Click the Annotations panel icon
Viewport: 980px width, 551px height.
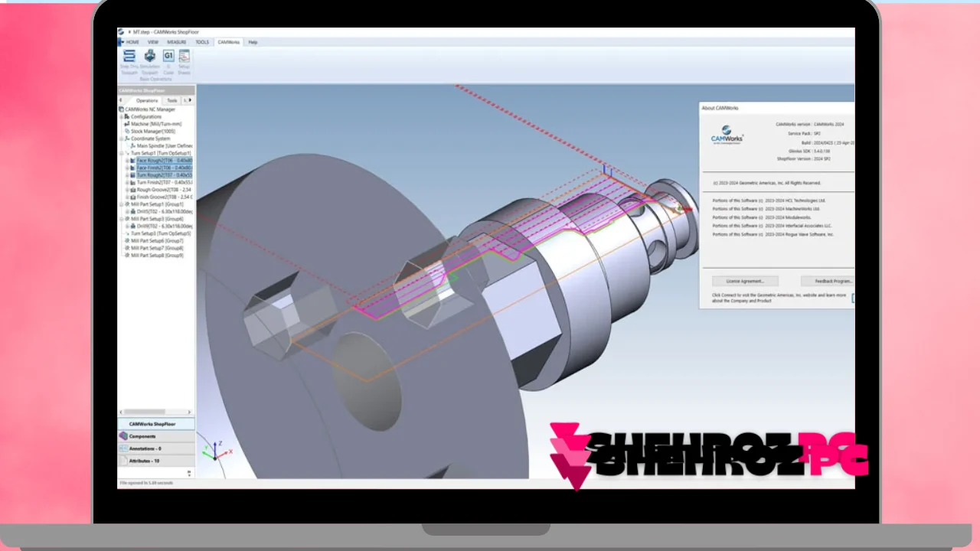[123, 448]
